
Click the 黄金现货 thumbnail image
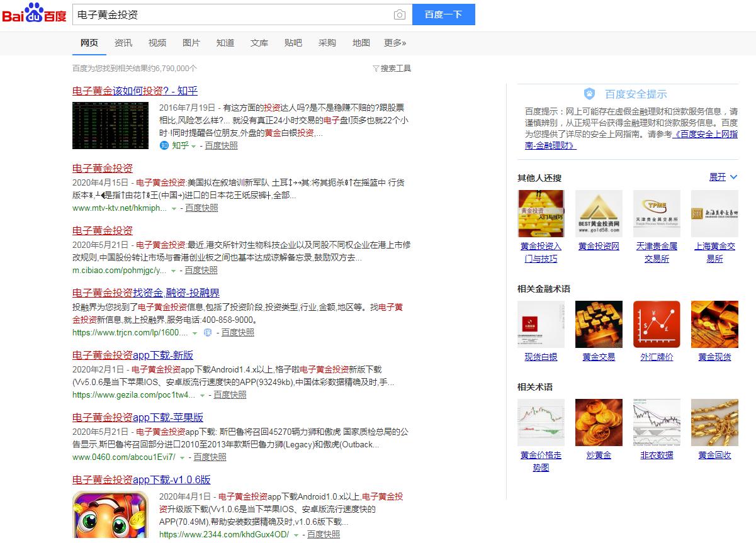714,324
